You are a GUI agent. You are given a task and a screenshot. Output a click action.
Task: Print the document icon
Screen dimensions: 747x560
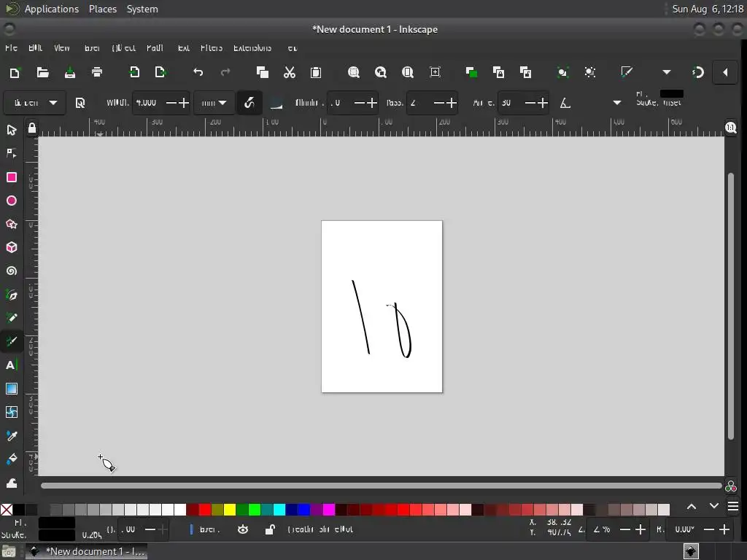pyautogui.click(x=97, y=72)
